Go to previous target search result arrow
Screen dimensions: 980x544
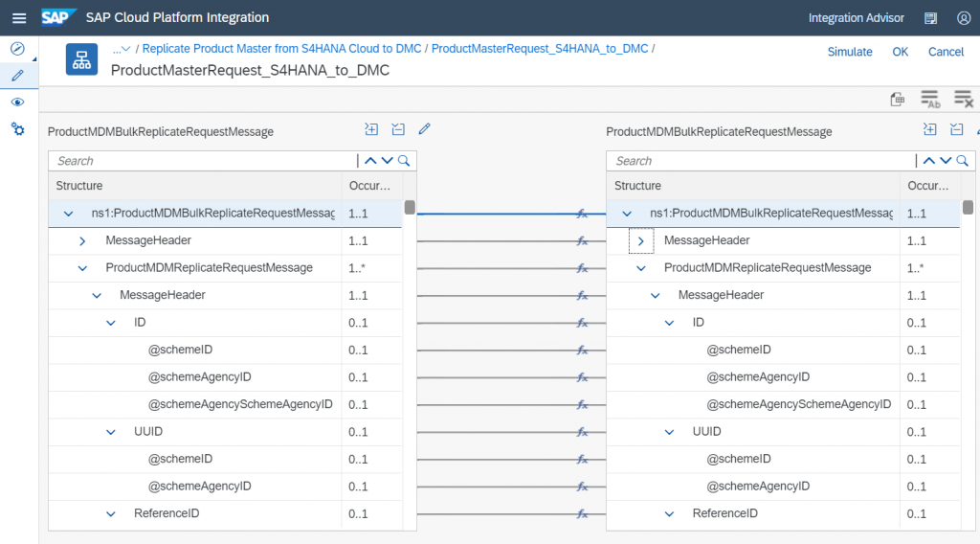click(929, 161)
